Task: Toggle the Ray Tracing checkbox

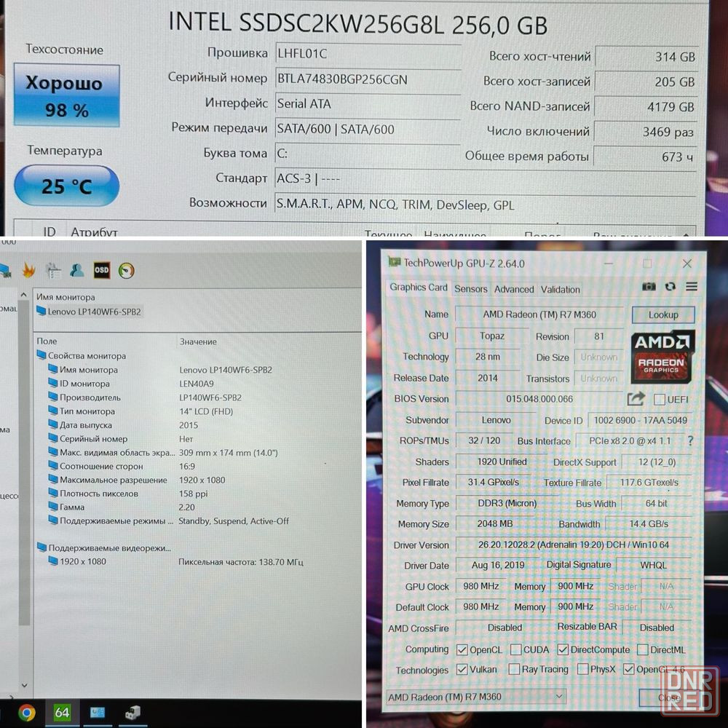Action: pyautogui.click(x=514, y=669)
